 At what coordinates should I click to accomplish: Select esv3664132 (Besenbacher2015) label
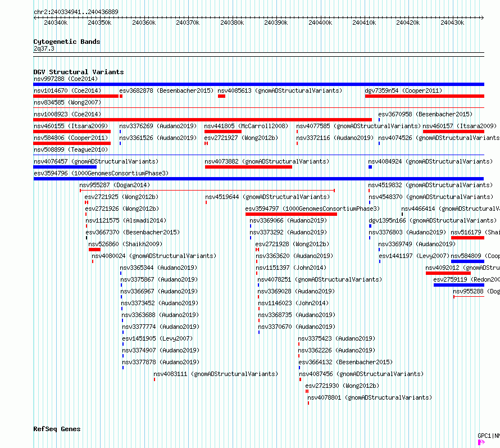pyautogui.click(x=346, y=362)
